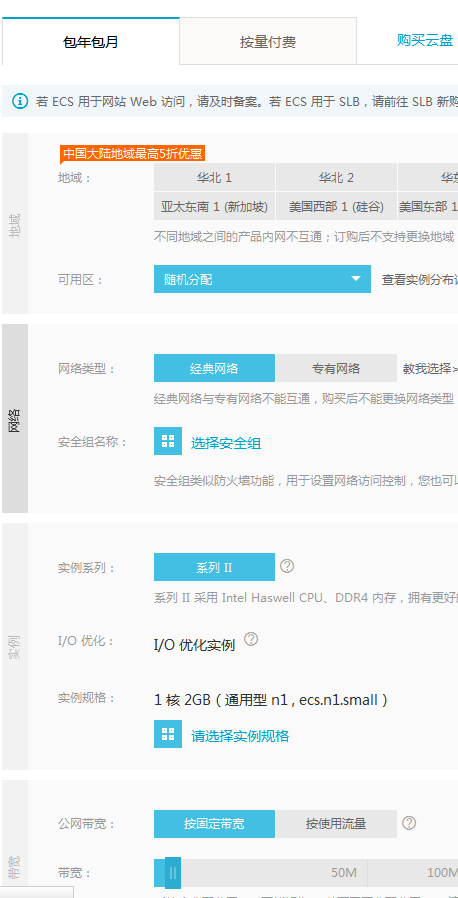Click the 选择安全组 link
Screen dimensions: 458x898
(x=226, y=443)
